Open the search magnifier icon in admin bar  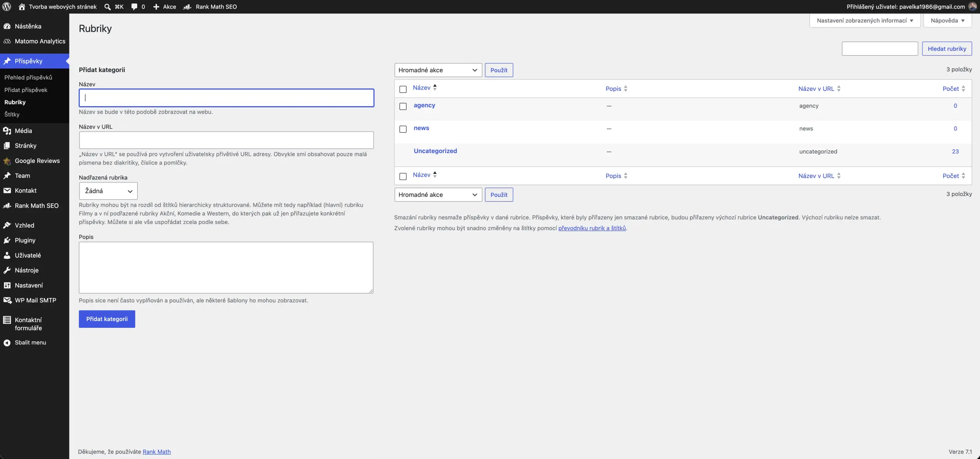point(107,7)
